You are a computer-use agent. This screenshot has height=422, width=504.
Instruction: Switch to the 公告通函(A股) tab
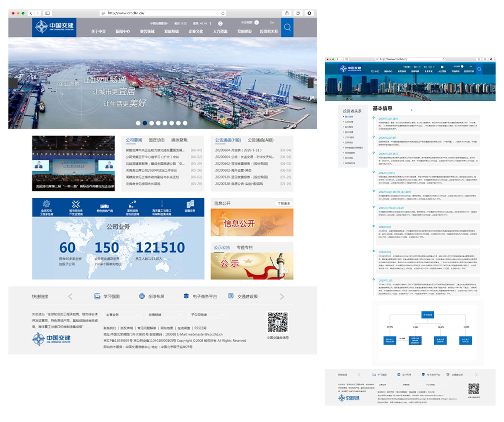tap(260, 140)
